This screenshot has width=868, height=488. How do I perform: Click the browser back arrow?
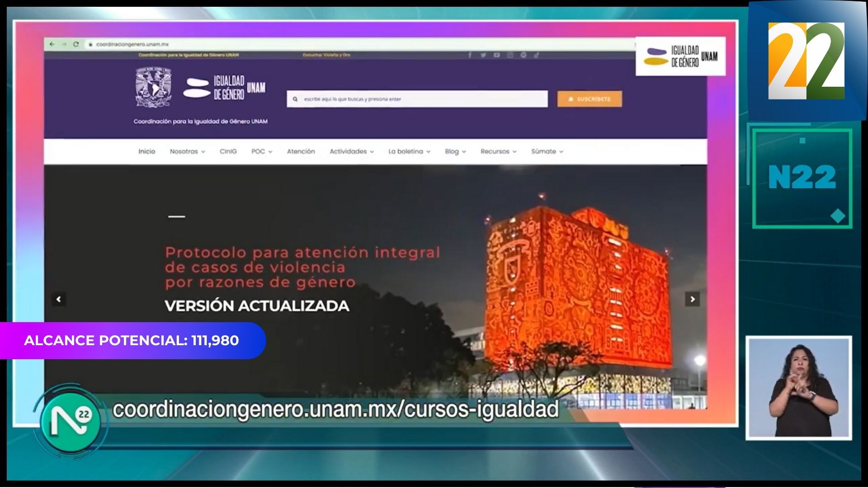pyautogui.click(x=52, y=44)
